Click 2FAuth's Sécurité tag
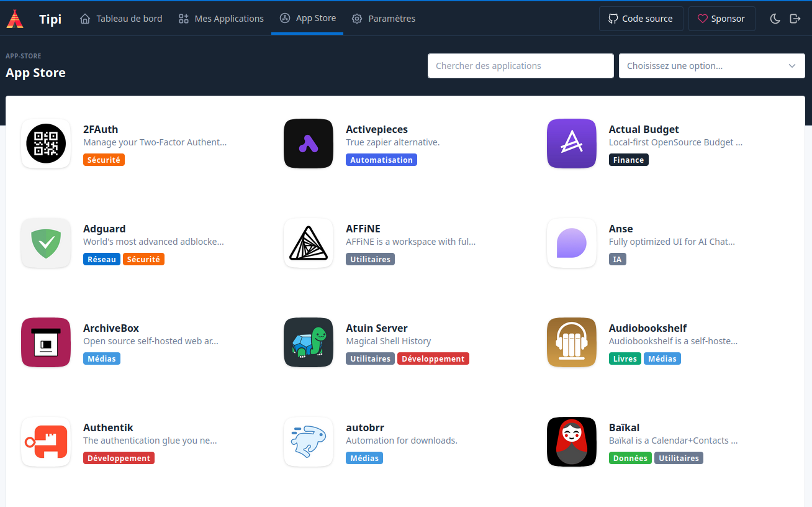This screenshot has height=507, width=812. pos(104,160)
